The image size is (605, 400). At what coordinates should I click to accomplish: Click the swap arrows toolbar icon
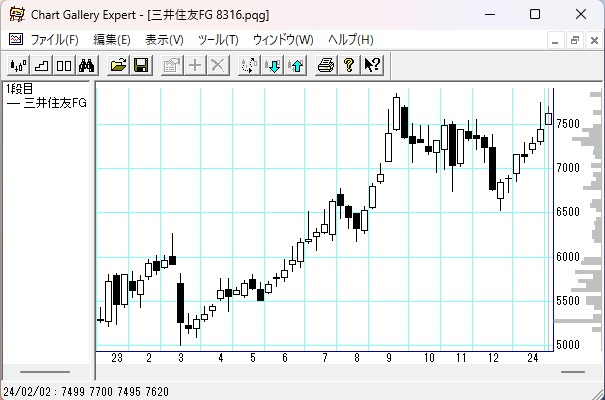pyautogui.click(x=250, y=66)
